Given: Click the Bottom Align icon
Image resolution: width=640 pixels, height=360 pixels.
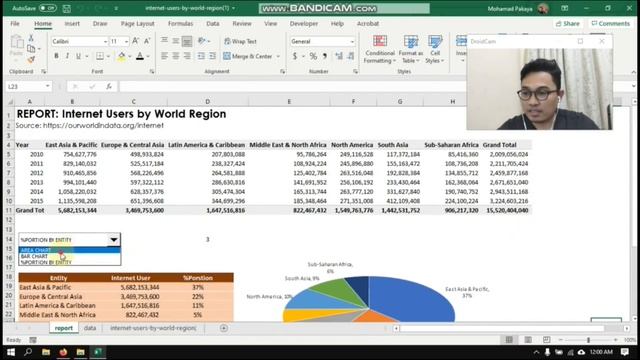Looking at the screenshot, I should (187, 41).
